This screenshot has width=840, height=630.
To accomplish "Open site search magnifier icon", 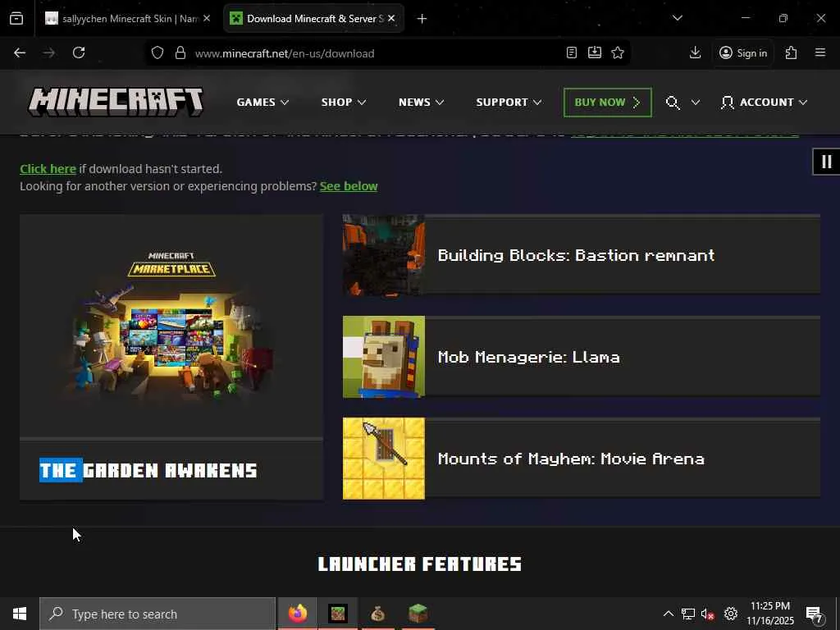I will point(673,103).
